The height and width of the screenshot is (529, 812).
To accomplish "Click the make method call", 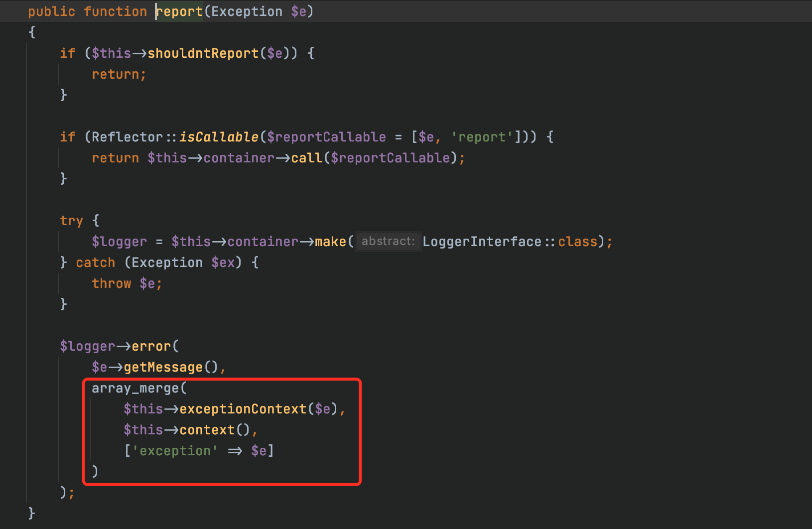I will click(330, 242).
